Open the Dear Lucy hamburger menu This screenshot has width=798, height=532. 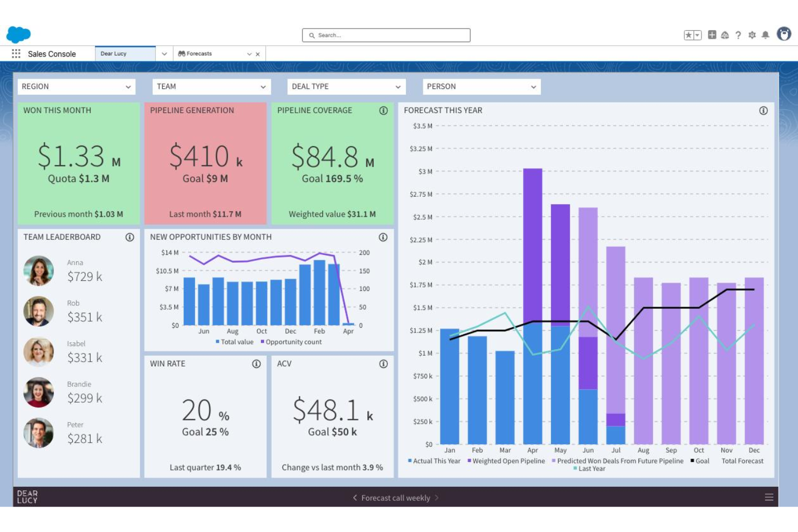coord(769,497)
